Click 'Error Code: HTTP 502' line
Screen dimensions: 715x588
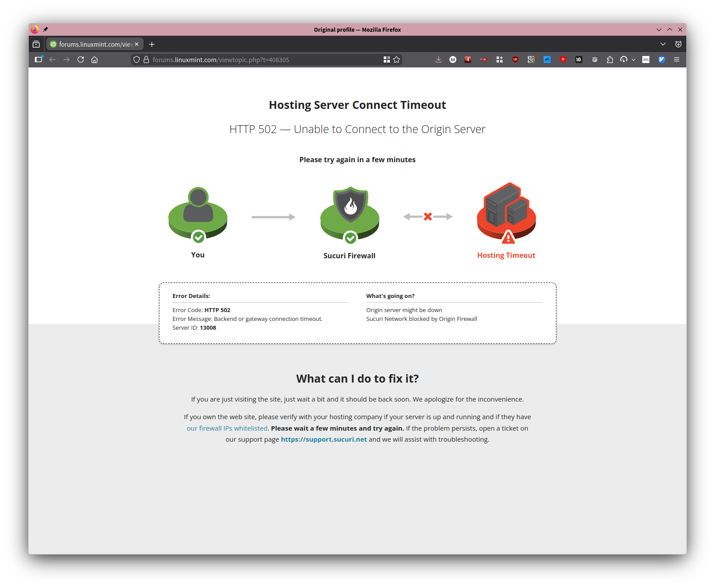coord(201,310)
